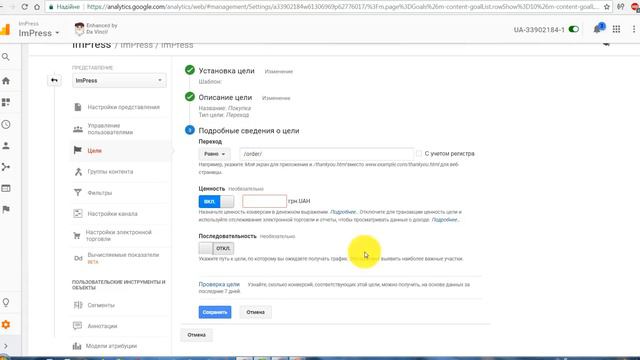
Task: Open notifications bell icon
Action: click(x=597, y=29)
